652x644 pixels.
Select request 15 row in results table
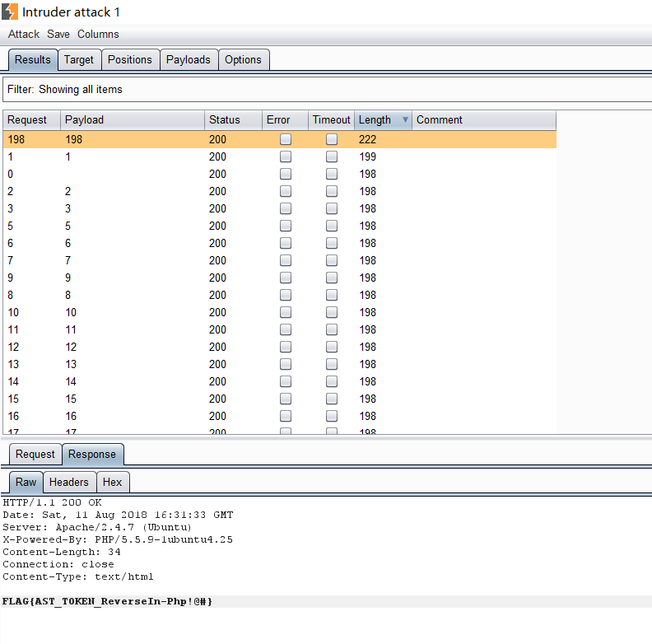279,399
